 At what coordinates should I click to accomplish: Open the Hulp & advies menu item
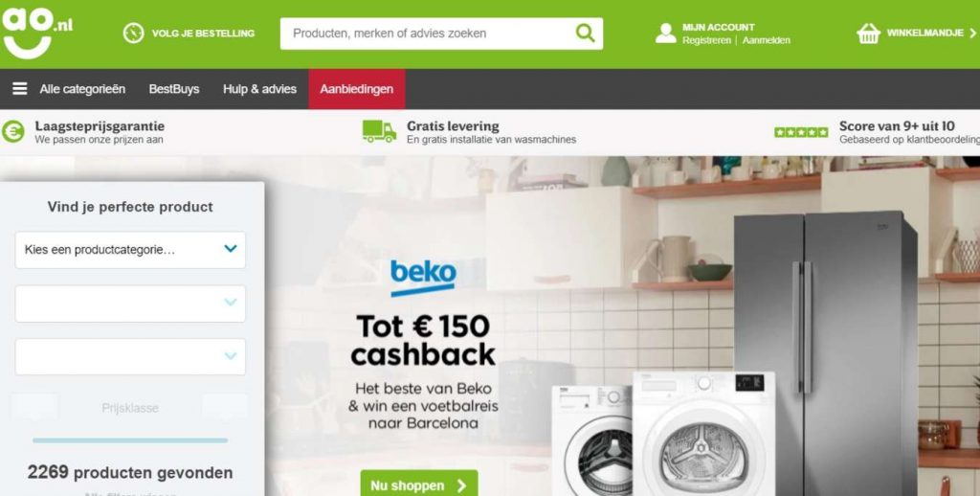[x=259, y=89]
